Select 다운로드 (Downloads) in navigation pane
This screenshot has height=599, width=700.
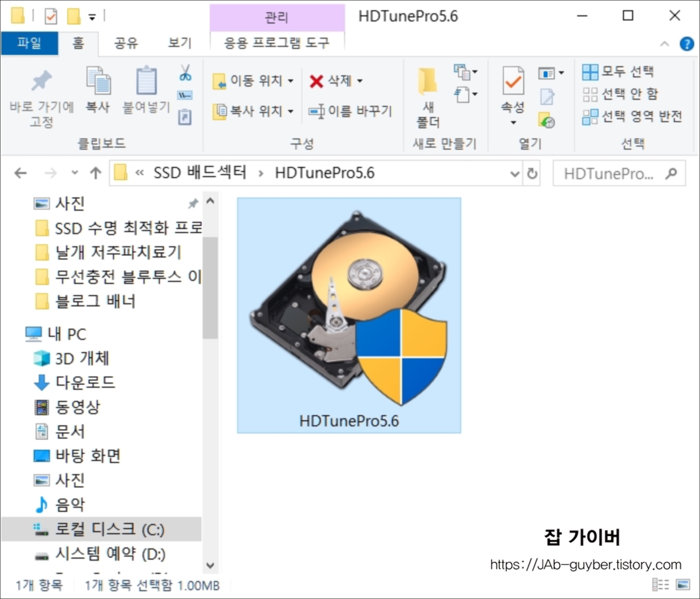click(x=75, y=382)
